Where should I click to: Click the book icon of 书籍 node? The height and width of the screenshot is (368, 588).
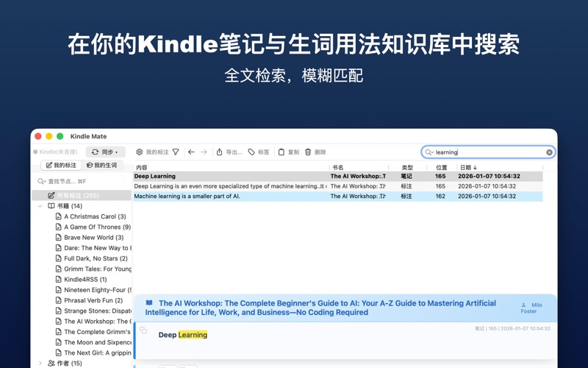click(51, 206)
